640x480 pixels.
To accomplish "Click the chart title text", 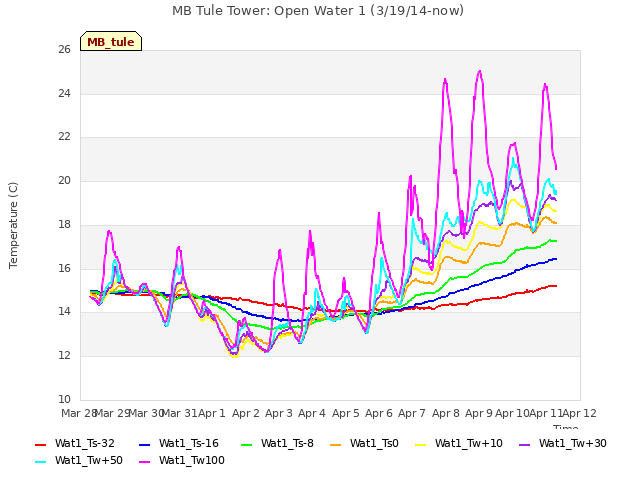I will [x=318, y=11].
